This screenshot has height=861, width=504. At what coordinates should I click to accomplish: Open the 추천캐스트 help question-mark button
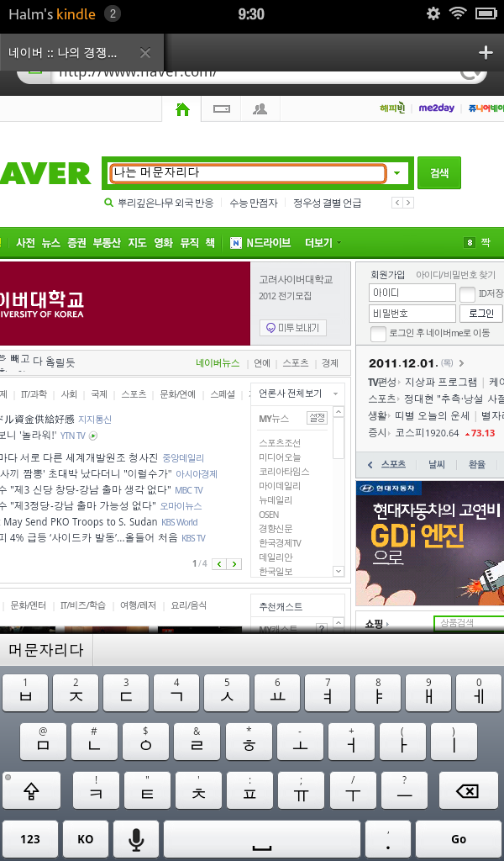tap(322, 627)
